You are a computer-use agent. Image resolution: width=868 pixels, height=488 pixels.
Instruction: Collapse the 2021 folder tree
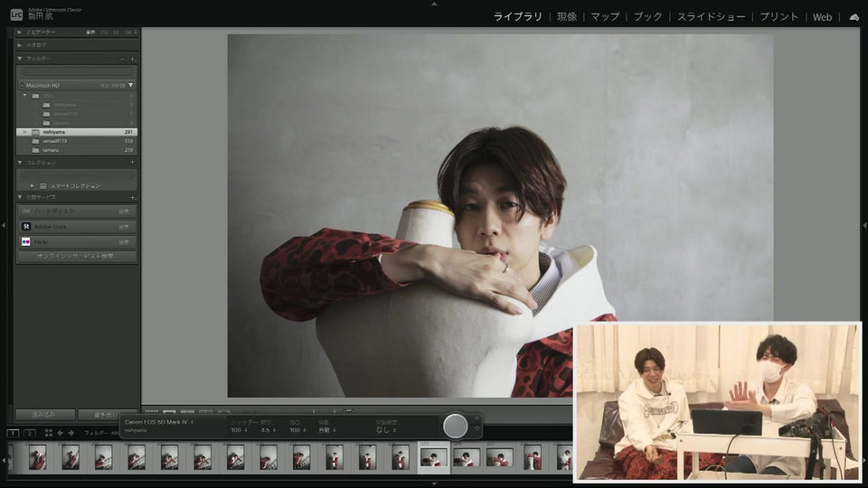[x=25, y=96]
